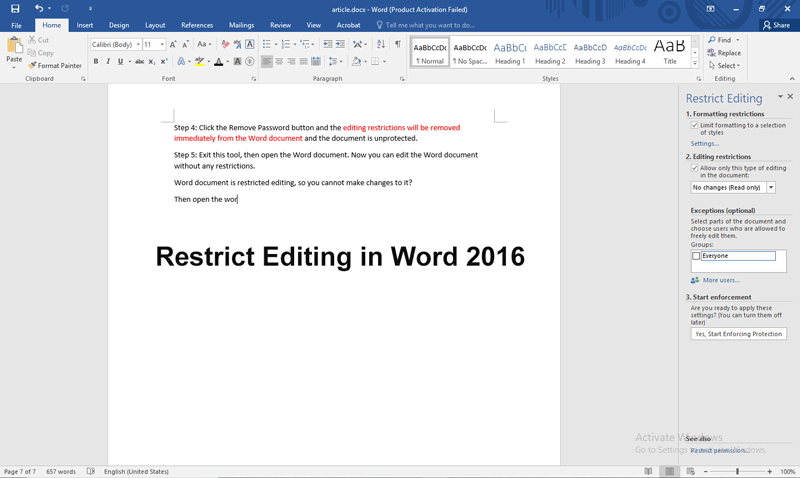This screenshot has height=478, width=800.
Task: Apply the Title style
Action: click(x=669, y=53)
